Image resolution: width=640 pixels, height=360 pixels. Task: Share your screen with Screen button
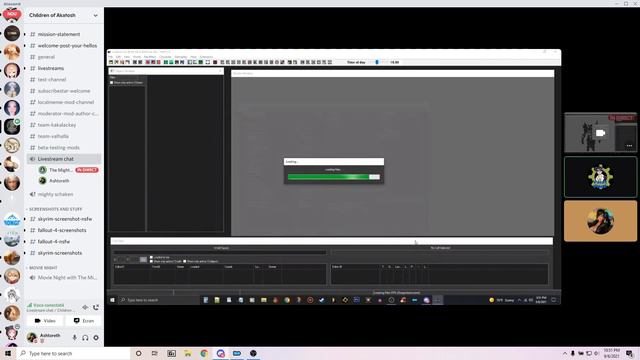pos(84,321)
